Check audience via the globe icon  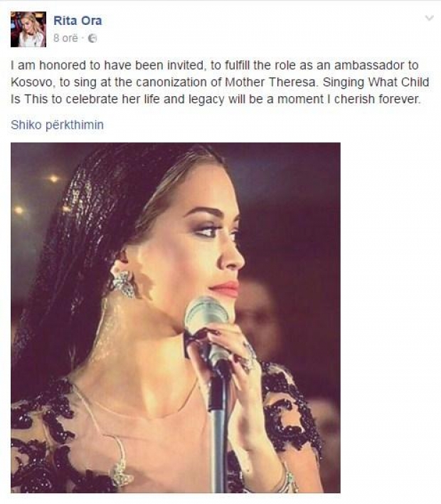coord(92,38)
